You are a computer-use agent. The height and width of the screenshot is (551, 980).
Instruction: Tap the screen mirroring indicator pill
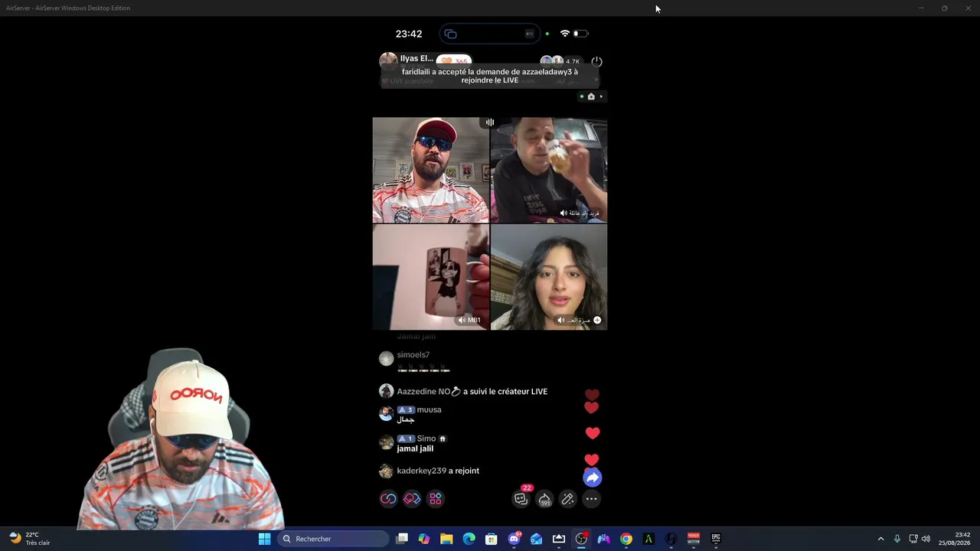pos(490,34)
